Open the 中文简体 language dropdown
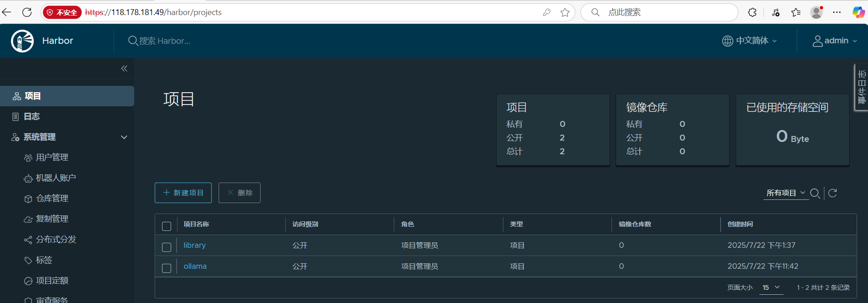The image size is (868, 303). click(749, 41)
